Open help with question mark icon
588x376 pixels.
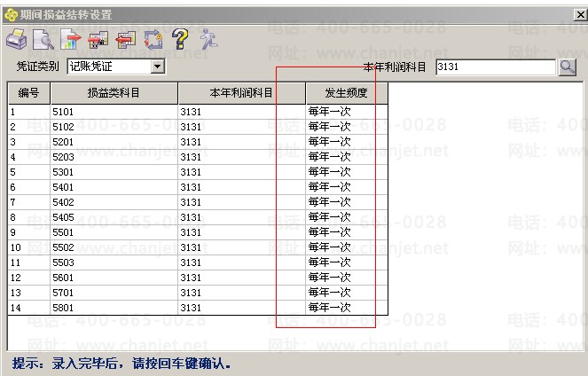[180, 39]
